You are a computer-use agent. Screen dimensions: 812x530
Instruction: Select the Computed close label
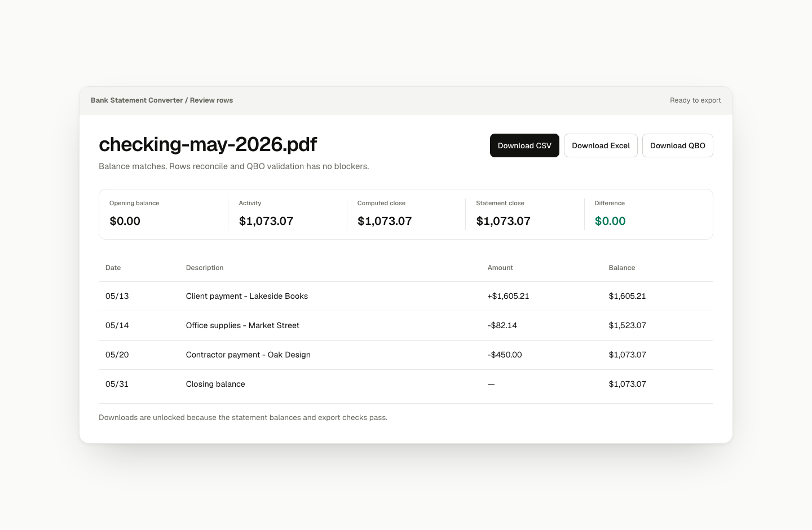point(381,203)
